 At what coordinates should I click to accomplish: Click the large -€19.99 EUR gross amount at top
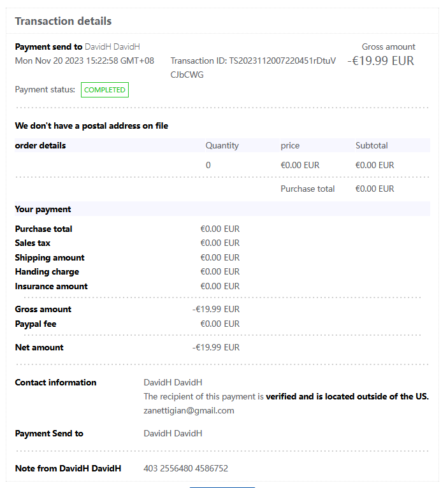tap(380, 61)
